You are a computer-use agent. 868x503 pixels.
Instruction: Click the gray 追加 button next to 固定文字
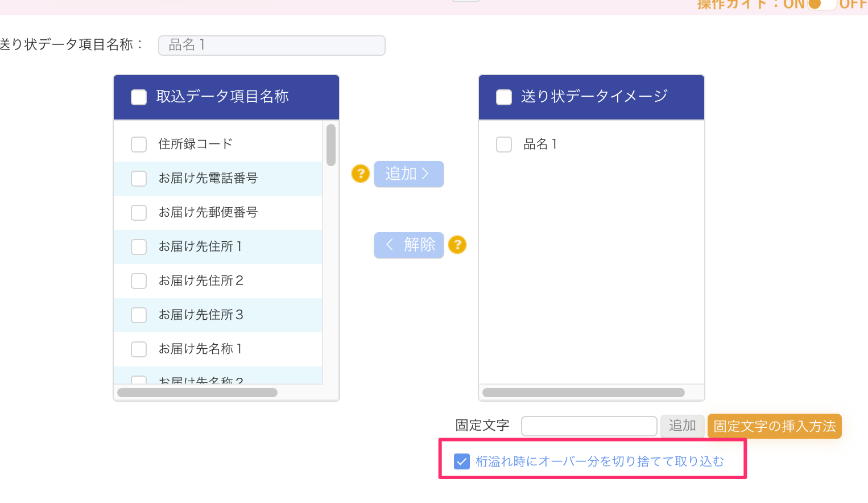click(682, 426)
